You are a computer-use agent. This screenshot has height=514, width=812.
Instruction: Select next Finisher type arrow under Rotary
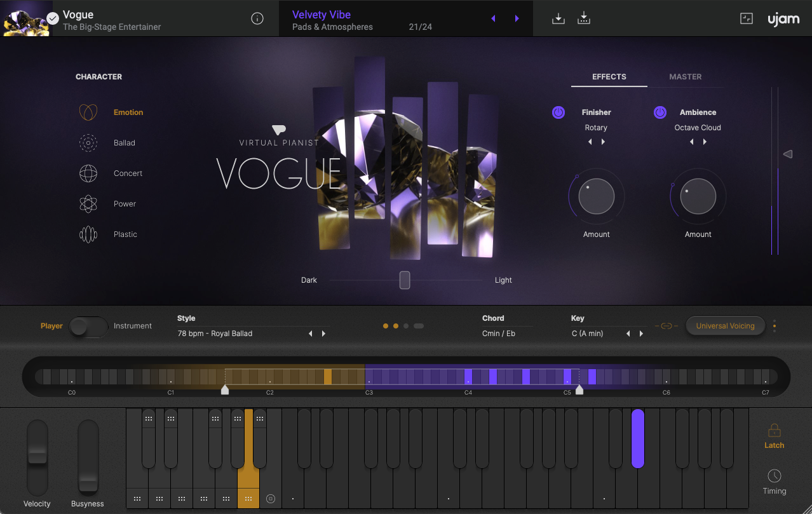click(x=603, y=142)
